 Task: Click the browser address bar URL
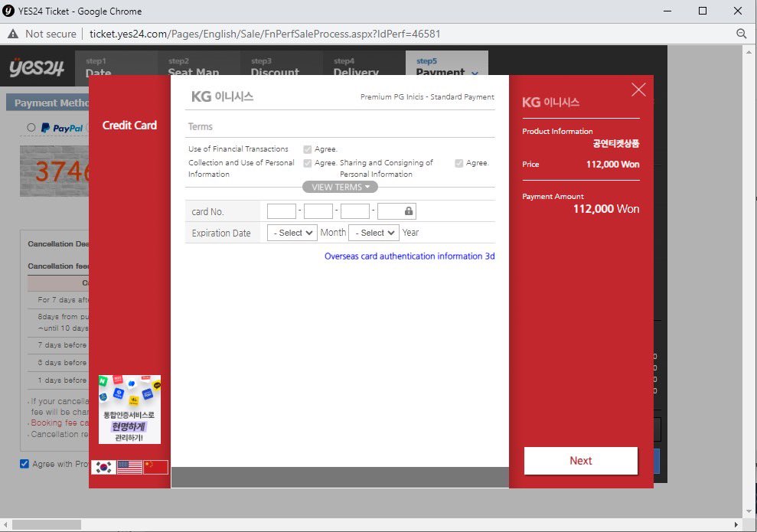tap(265, 34)
